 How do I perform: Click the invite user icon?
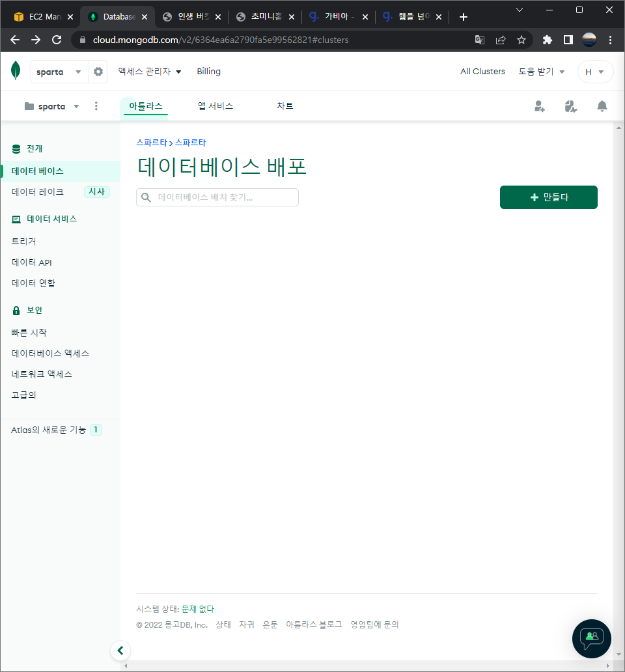539,106
